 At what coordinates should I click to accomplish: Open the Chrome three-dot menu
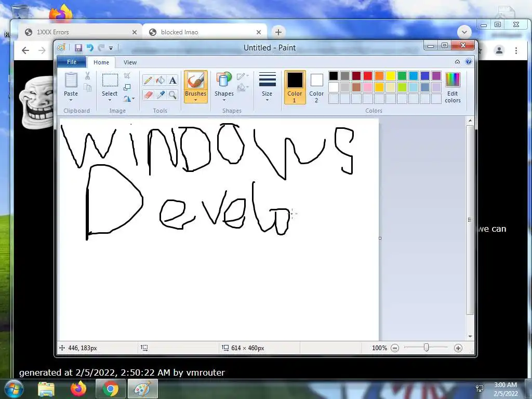point(516,50)
